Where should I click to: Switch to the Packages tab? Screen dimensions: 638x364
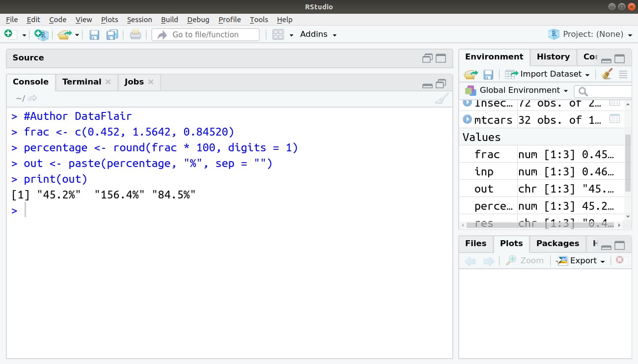pyautogui.click(x=557, y=244)
